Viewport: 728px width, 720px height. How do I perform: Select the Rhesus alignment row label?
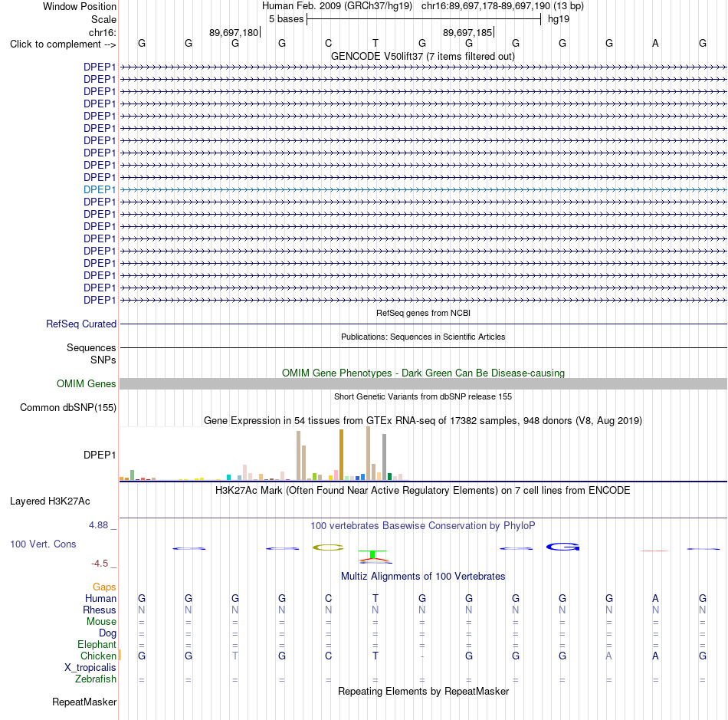tap(100, 610)
